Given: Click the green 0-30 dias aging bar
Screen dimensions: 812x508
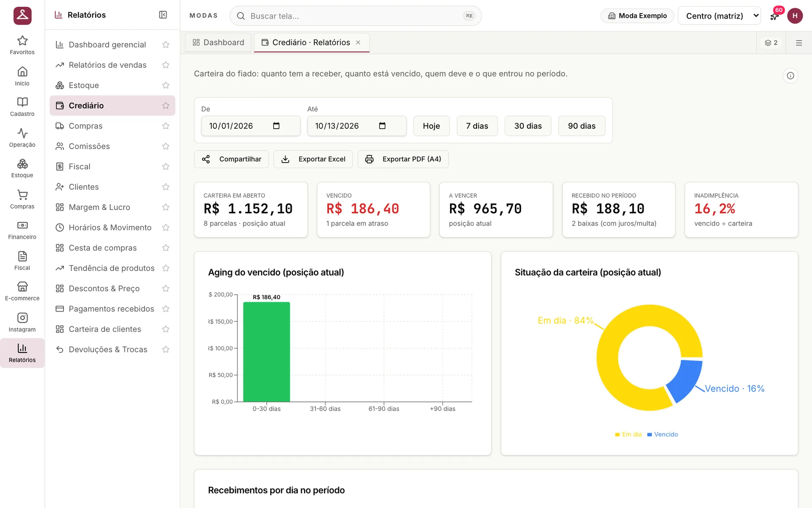Looking at the screenshot, I should 266,352.
